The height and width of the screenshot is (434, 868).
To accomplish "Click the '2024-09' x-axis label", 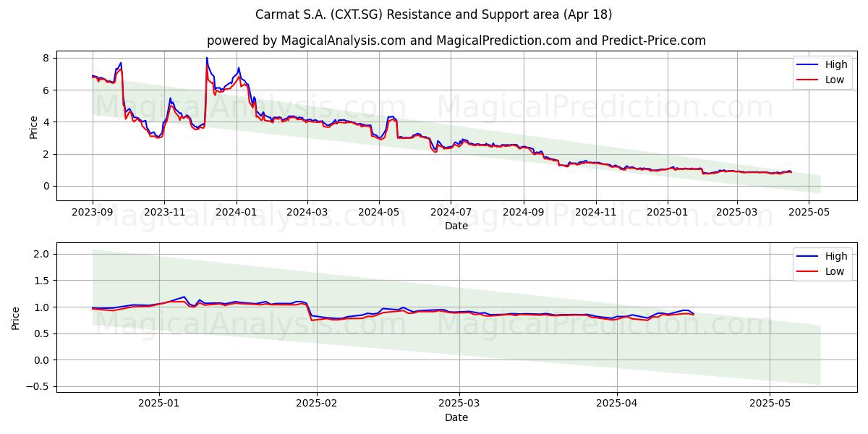I will [524, 211].
